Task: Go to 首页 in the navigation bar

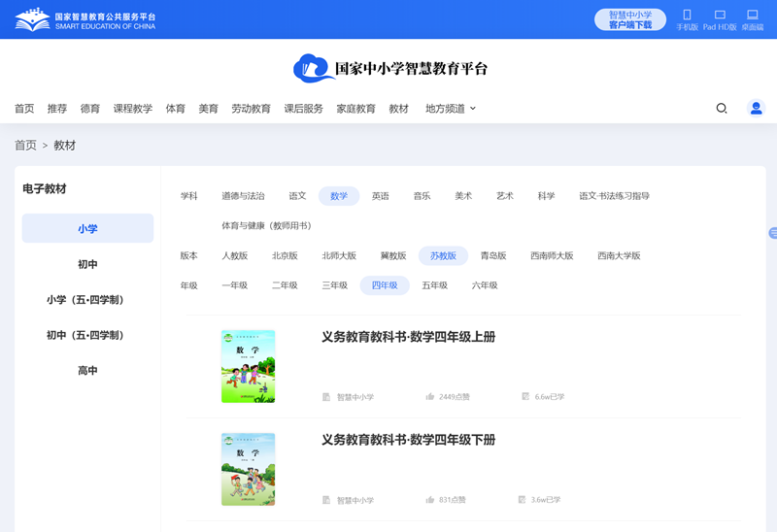Action: pos(24,109)
